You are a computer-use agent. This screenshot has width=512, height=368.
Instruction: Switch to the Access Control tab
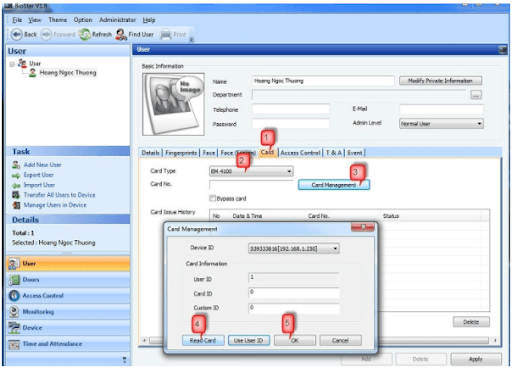[300, 153]
